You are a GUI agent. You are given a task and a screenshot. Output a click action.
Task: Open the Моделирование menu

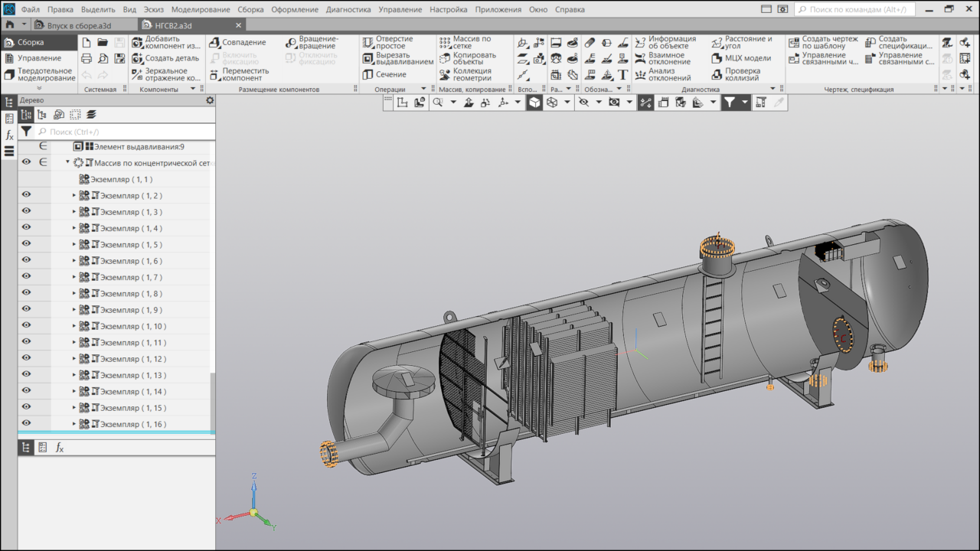point(201,9)
